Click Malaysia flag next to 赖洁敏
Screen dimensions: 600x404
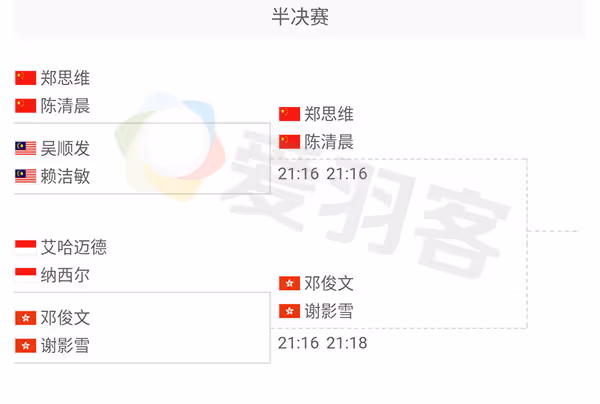pyautogui.click(x=26, y=176)
